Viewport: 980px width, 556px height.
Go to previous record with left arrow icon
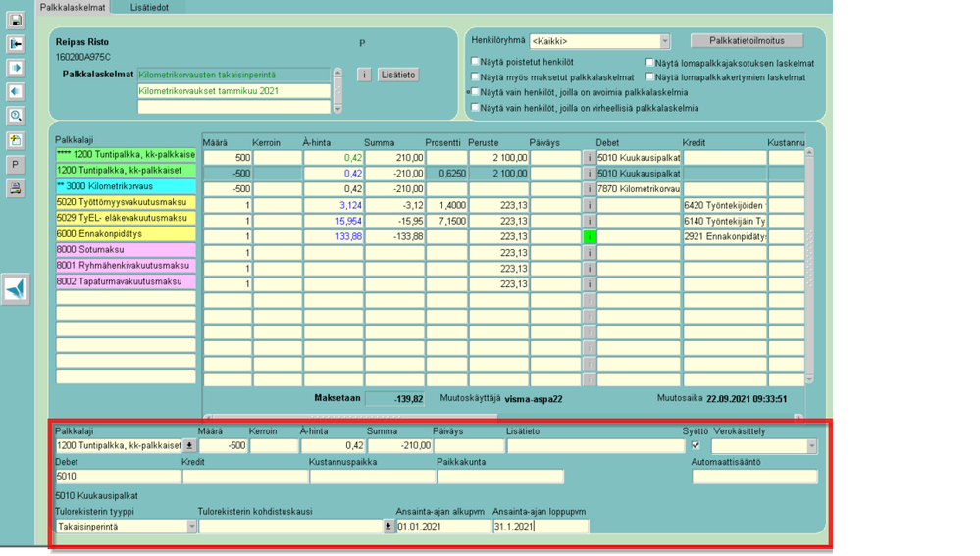coord(16,91)
